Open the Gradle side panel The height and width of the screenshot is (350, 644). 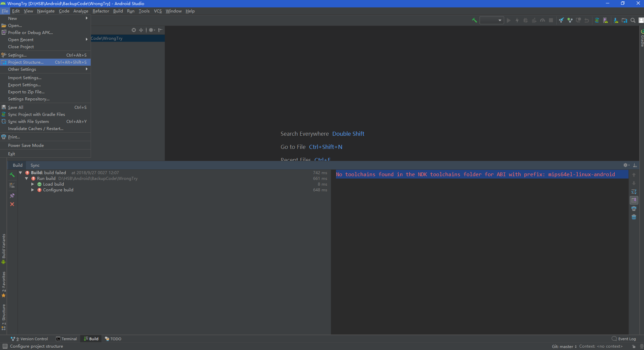point(642,38)
